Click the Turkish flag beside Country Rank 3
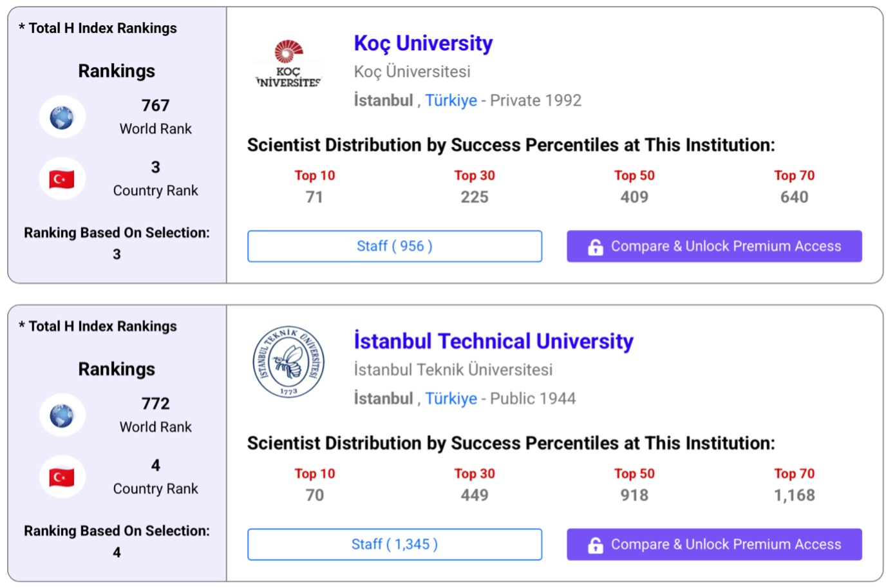 [x=62, y=179]
